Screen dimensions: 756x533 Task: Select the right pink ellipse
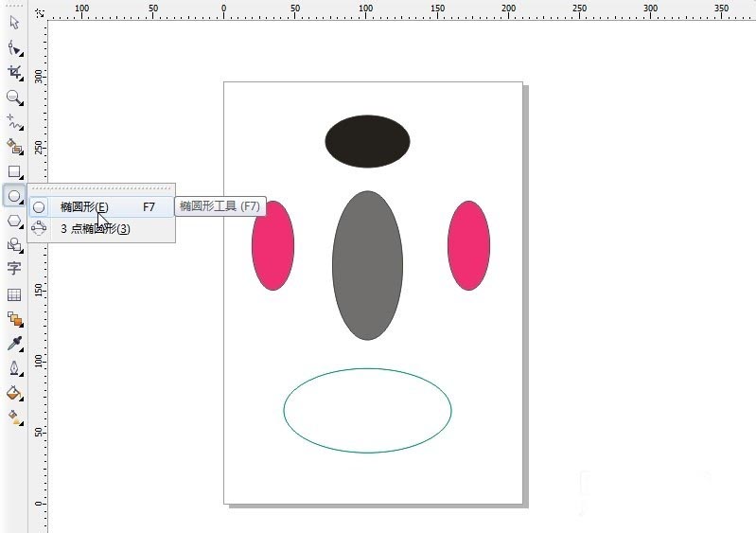tap(468, 245)
